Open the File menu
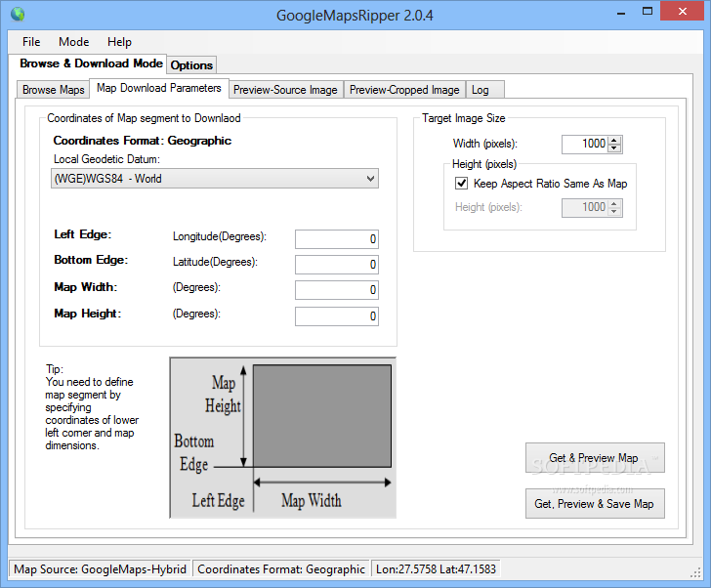The width and height of the screenshot is (711, 588). click(x=31, y=42)
